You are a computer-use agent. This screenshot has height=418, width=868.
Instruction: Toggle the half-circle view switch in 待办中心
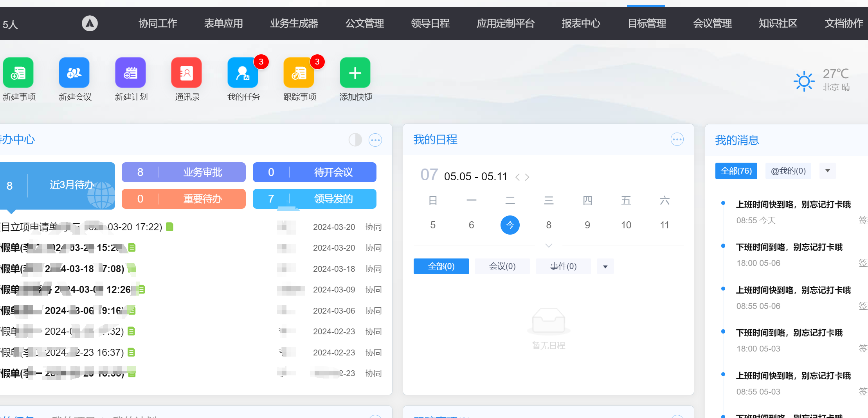pyautogui.click(x=355, y=140)
